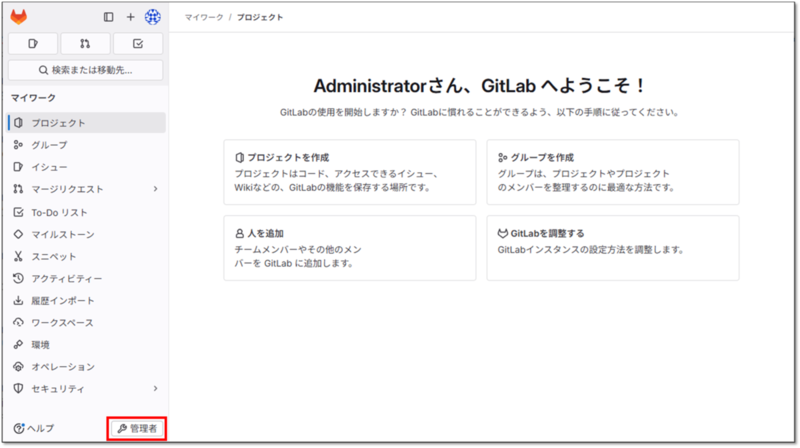Click the スニペット scissors icon

click(18, 257)
